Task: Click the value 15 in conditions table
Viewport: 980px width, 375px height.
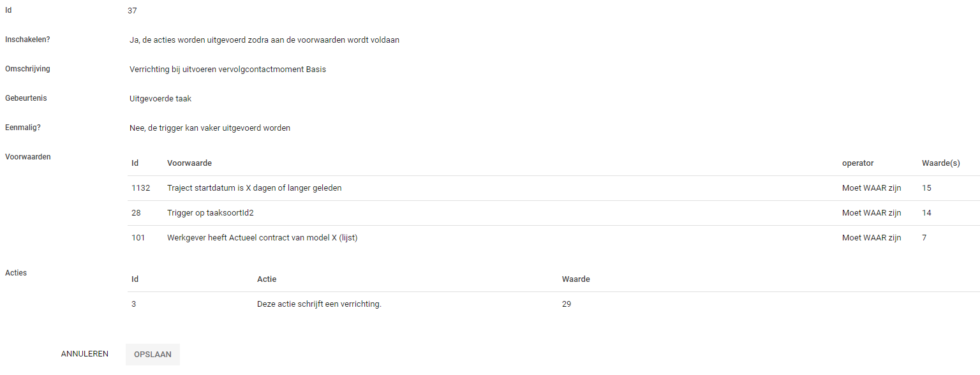Action: 926,188
